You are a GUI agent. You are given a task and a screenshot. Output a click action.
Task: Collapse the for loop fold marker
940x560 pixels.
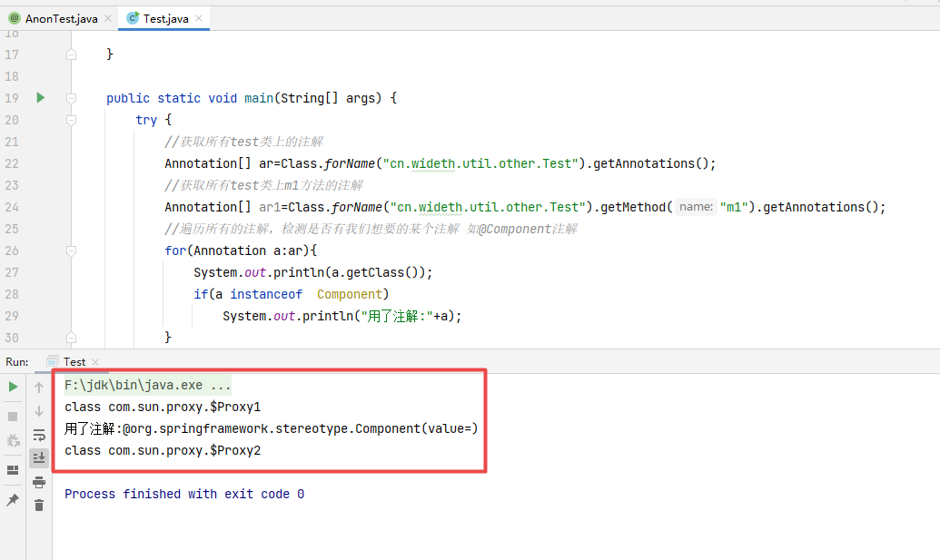pyautogui.click(x=72, y=251)
